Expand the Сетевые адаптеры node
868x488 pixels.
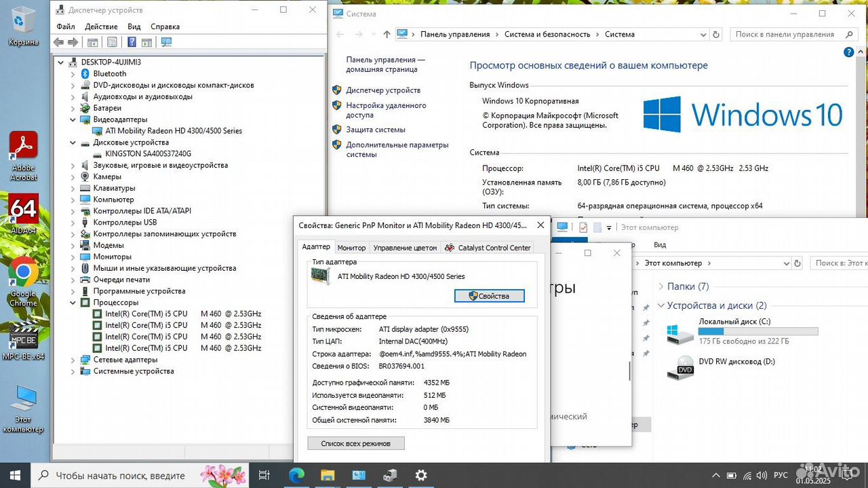[73, 359]
